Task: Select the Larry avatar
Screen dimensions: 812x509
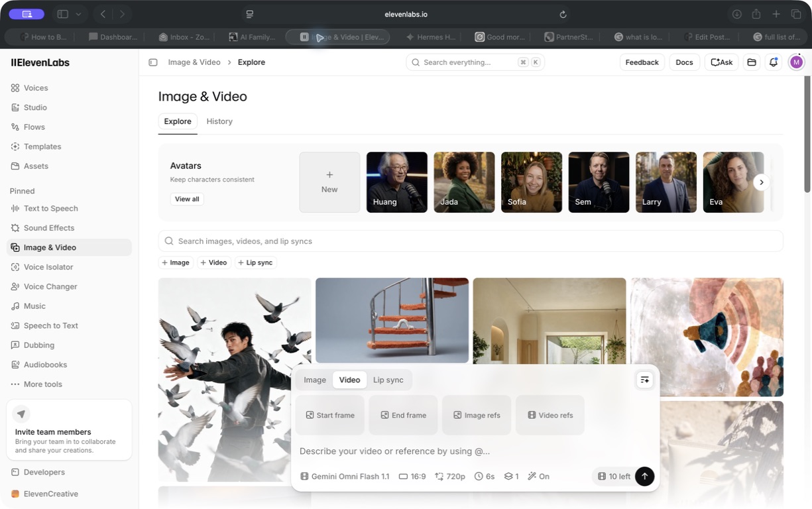Action: coord(666,182)
